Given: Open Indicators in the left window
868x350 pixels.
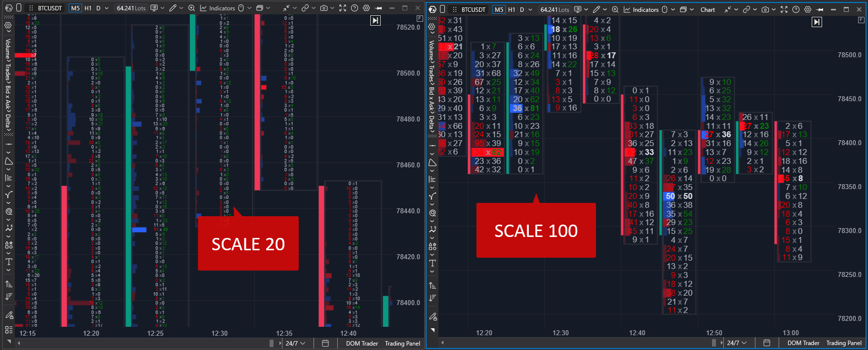Looking at the screenshot, I should click(x=217, y=8).
